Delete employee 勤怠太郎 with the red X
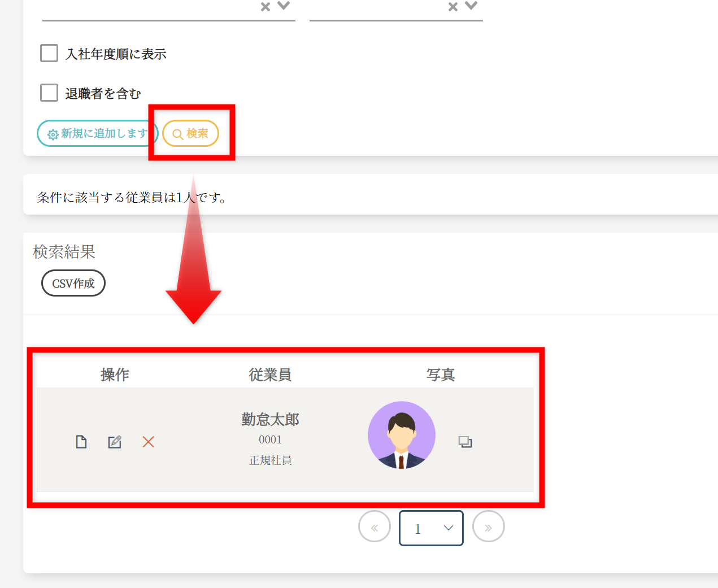Screen dimensions: 718x588 point(148,442)
